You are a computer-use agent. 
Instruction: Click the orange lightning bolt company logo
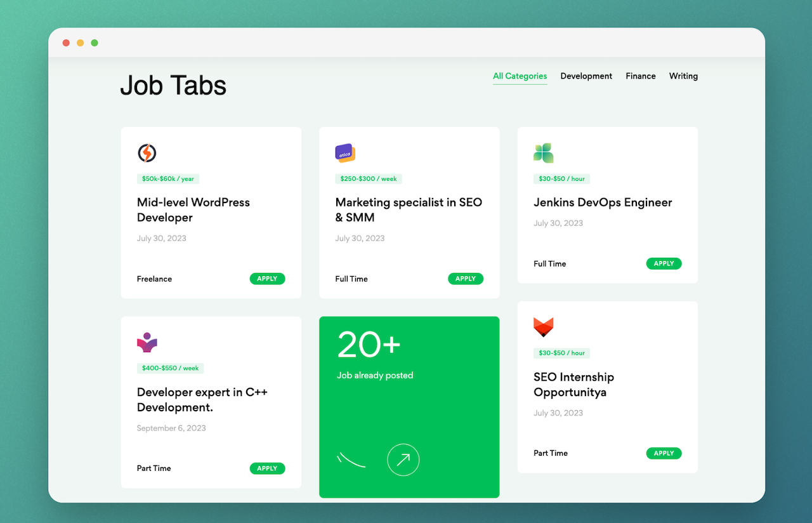click(147, 153)
